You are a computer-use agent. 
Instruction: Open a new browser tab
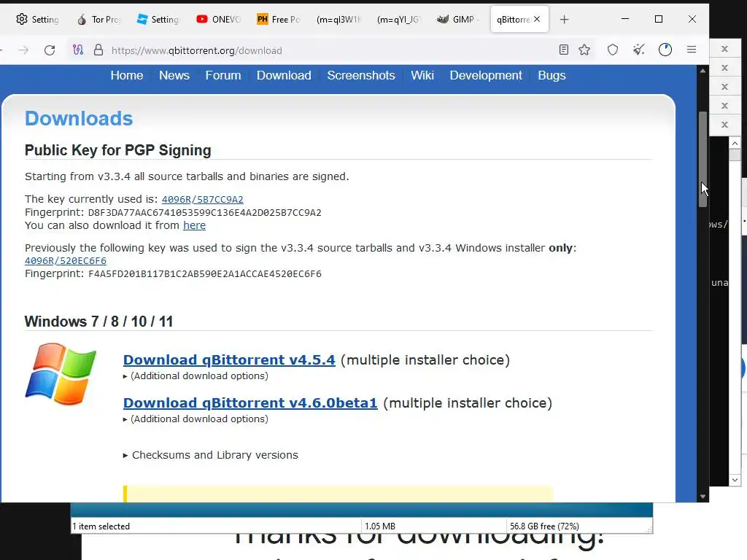(x=564, y=20)
